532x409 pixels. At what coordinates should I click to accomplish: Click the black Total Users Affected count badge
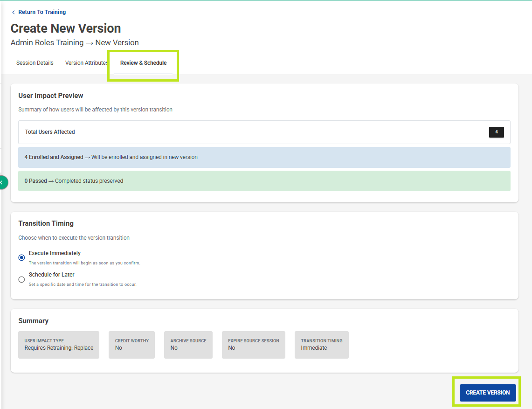[496, 132]
